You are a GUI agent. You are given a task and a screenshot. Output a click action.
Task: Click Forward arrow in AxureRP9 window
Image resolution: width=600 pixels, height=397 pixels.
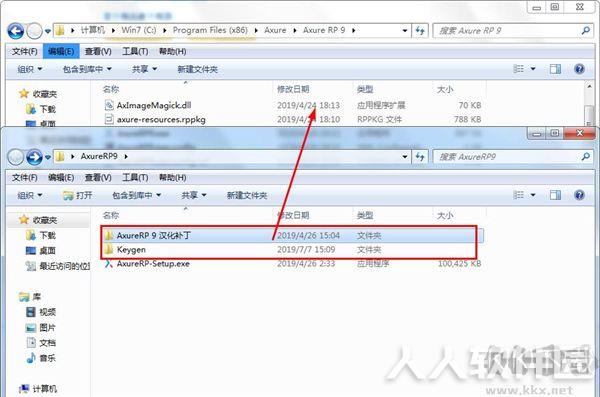click(34, 157)
